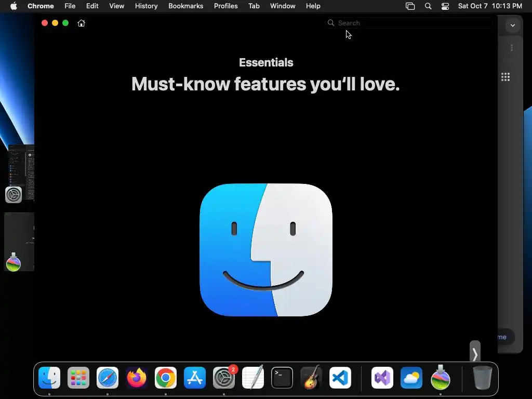
Task: Switch to macOS installer Stage Manager thumbnail
Action: coord(19,242)
